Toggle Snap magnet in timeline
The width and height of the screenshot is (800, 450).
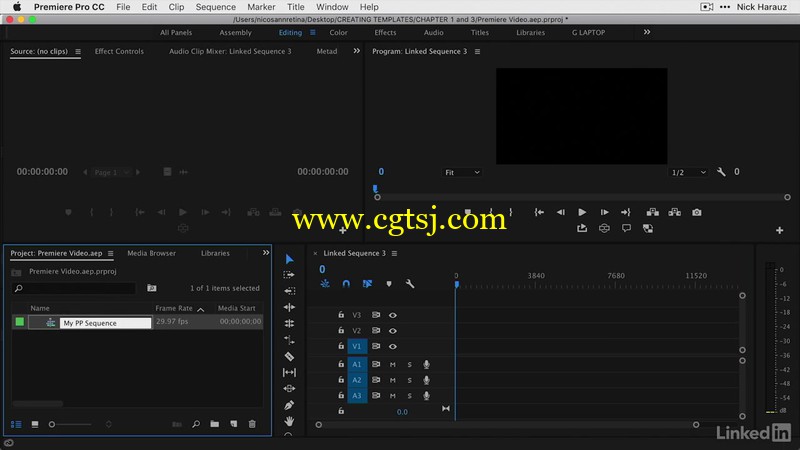tap(346, 284)
